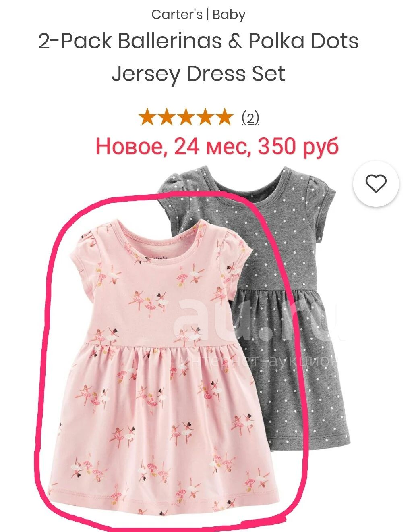Go to the Baby category link
The height and width of the screenshot is (532, 416).
[x=229, y=15]
